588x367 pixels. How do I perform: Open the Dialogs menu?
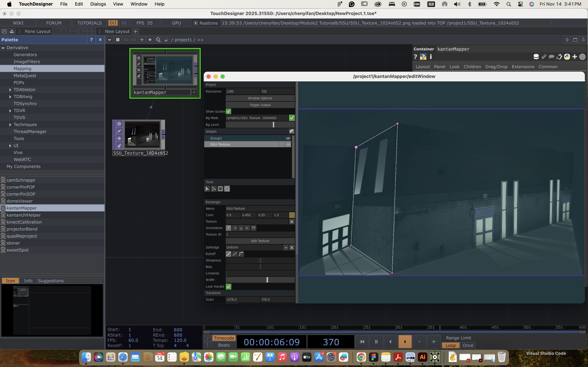coord(98,4)
